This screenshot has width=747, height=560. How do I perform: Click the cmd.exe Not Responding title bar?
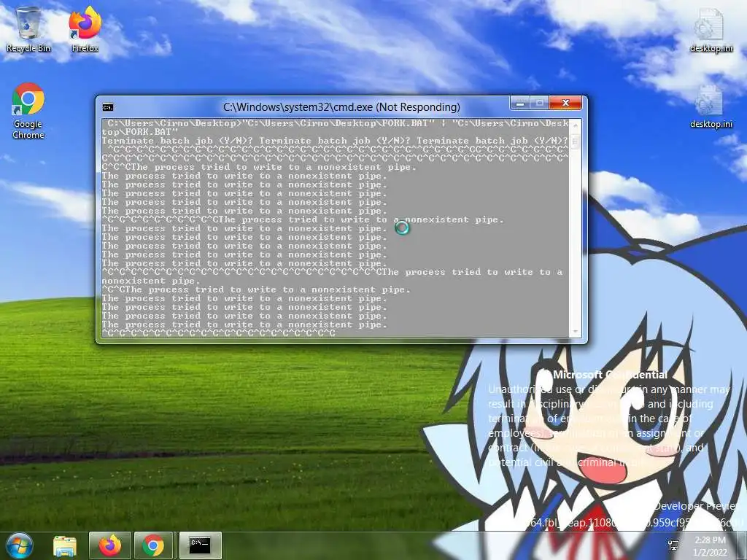pyautogui.click(x=341, y=106)
